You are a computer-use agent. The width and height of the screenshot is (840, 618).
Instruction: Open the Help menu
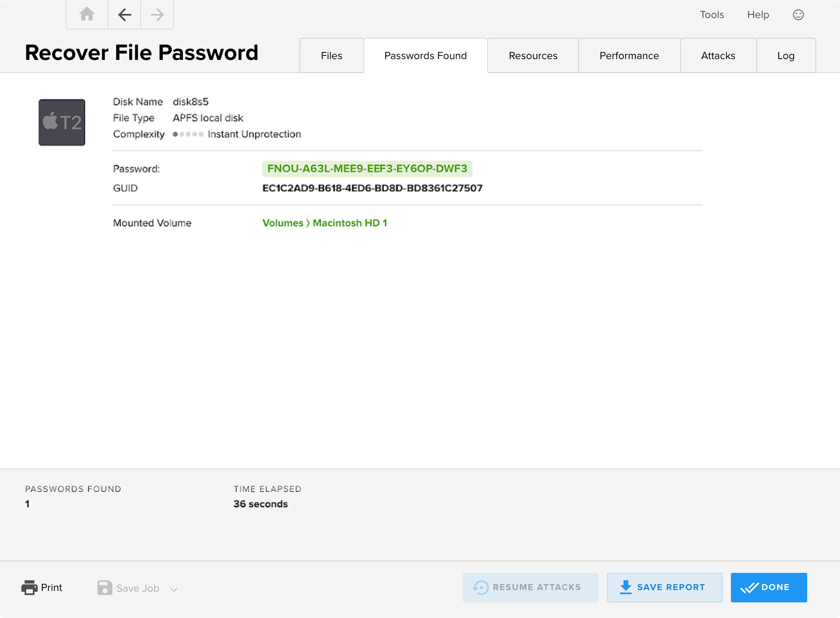coord(758,14)
